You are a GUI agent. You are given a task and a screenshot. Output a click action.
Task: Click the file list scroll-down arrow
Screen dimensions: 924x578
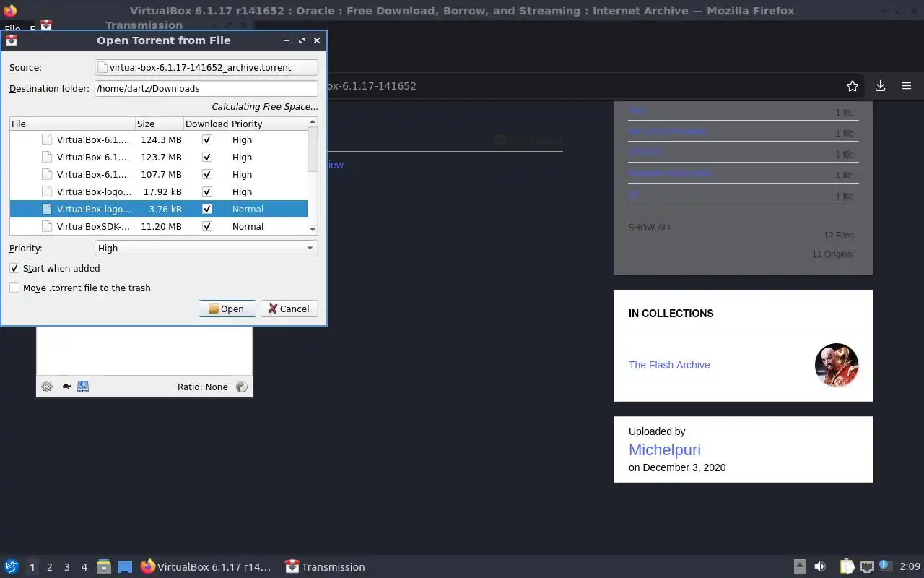point(313,230)
